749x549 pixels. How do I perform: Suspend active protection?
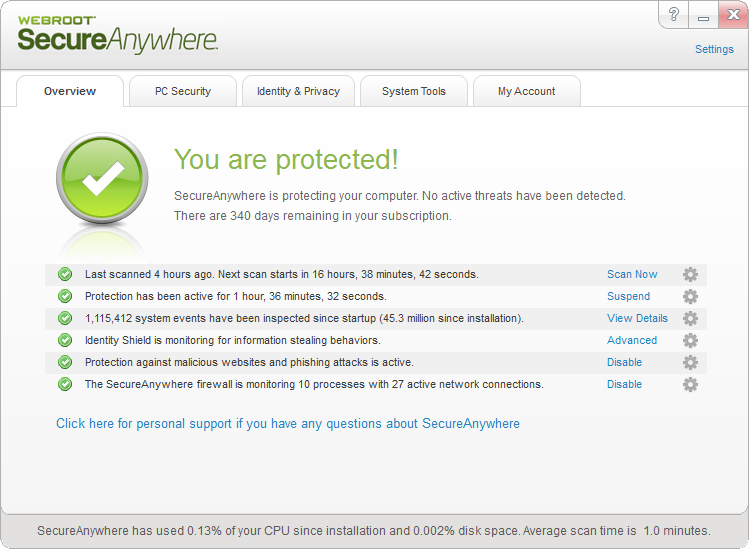[628, 297]
